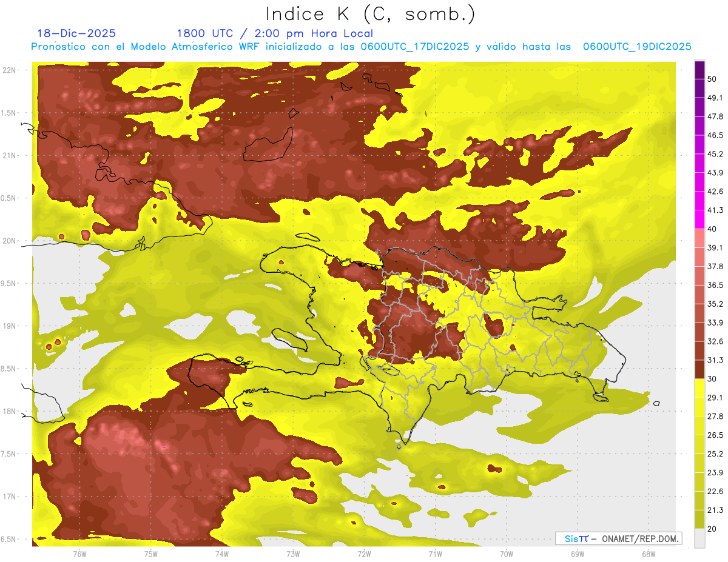Click longitude axis label "70W"
The image size is (728, 562).
[506, 554]
